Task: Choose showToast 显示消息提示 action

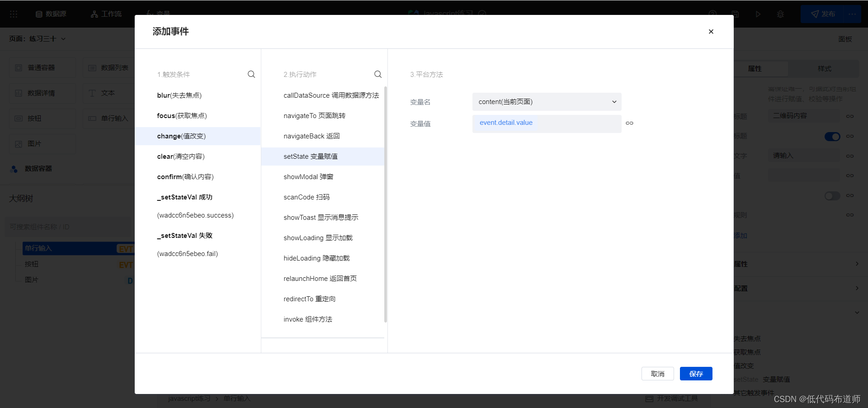Action: (x=323, y=218)
